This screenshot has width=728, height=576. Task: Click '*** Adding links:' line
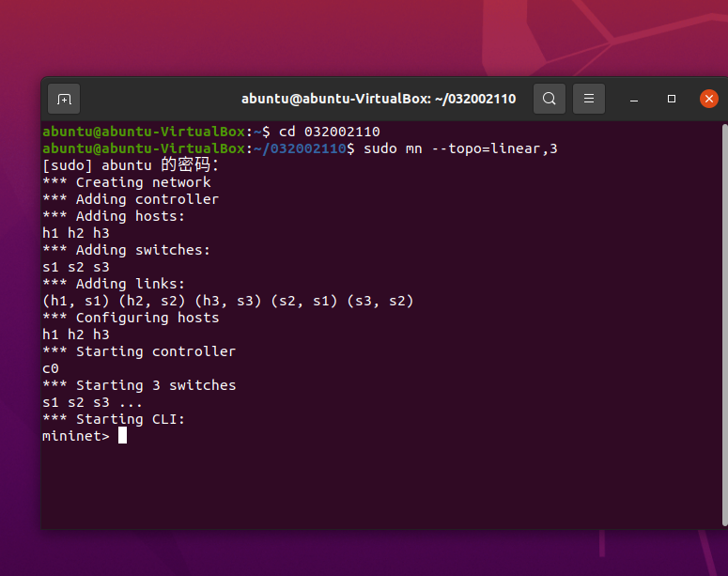114,284
